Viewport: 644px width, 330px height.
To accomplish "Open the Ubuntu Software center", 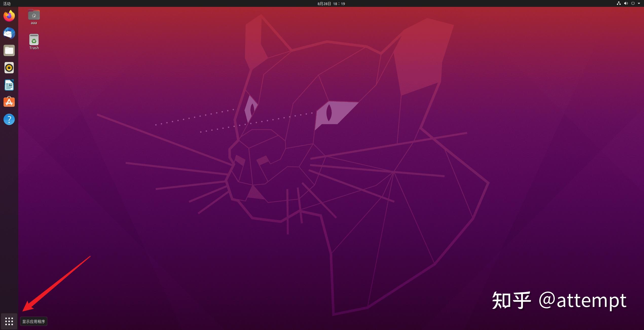I will click(9, 102).
